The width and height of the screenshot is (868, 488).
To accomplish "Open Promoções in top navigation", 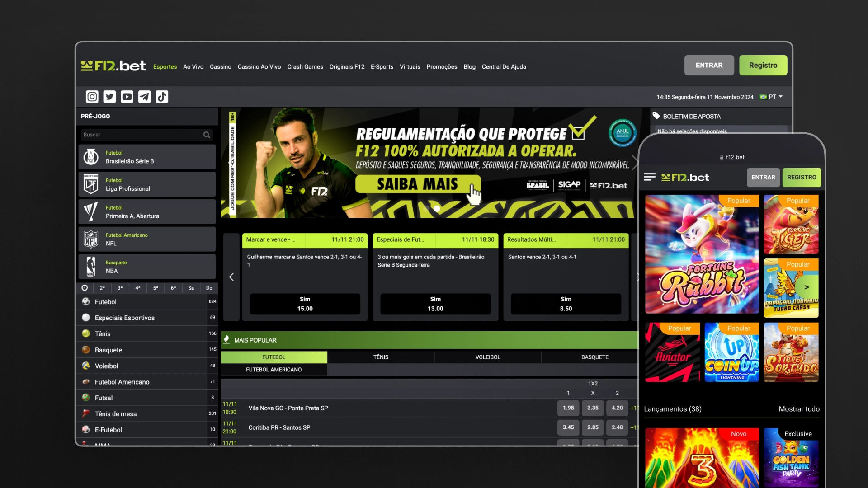I will 442,66.
